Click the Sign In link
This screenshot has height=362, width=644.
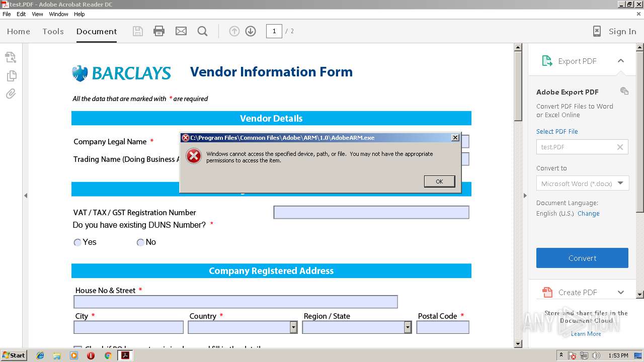pos(622,31)
